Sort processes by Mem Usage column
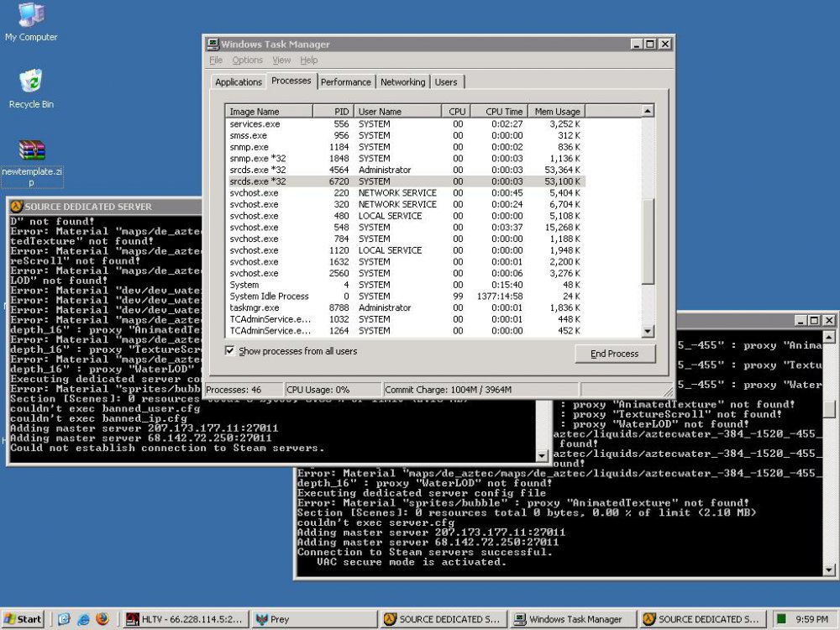Screen dimensions: 840x630 (x=557, y=111)
